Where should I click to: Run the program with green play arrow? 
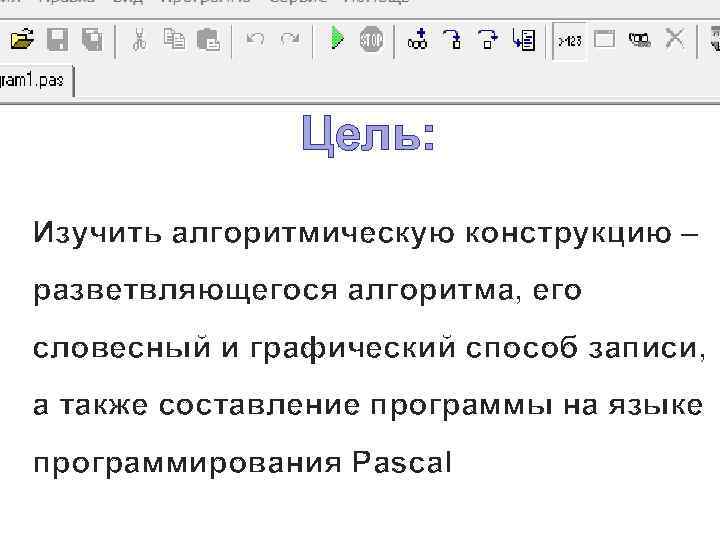[x=337, y=39]
